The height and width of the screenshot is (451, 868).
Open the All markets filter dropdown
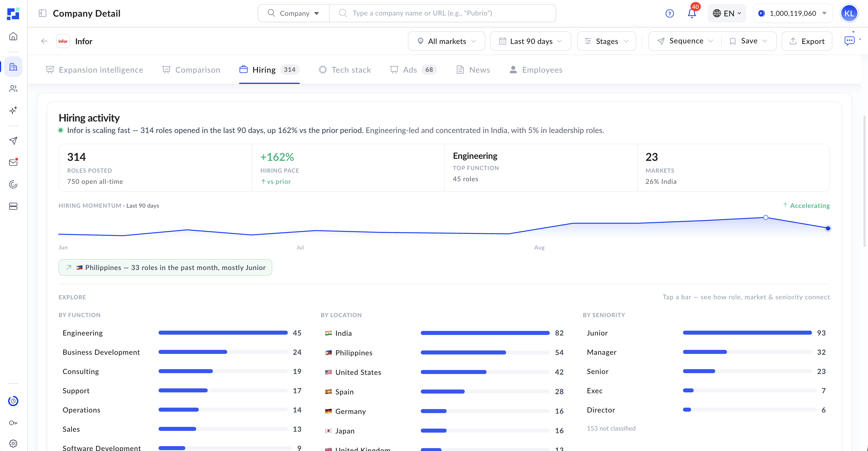[x=446, y=41]
